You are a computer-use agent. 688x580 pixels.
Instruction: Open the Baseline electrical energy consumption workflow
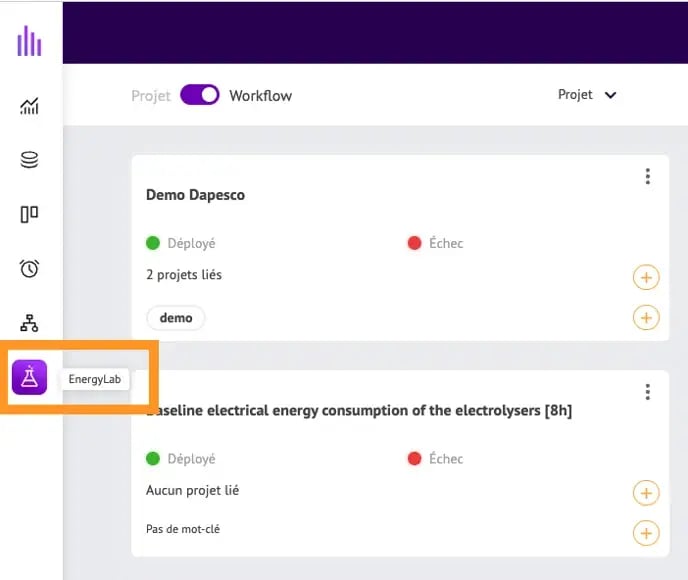pos(360,410)
